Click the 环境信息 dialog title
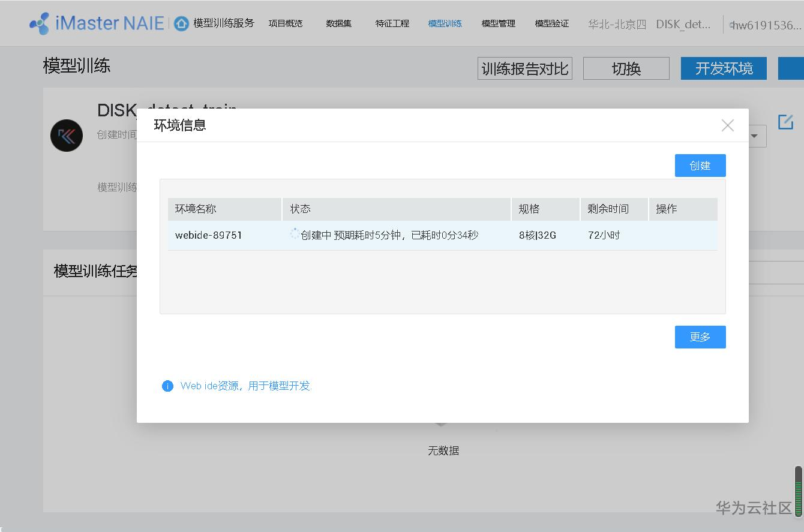Viewport: 804px width, 532px height. click(180, 125)
